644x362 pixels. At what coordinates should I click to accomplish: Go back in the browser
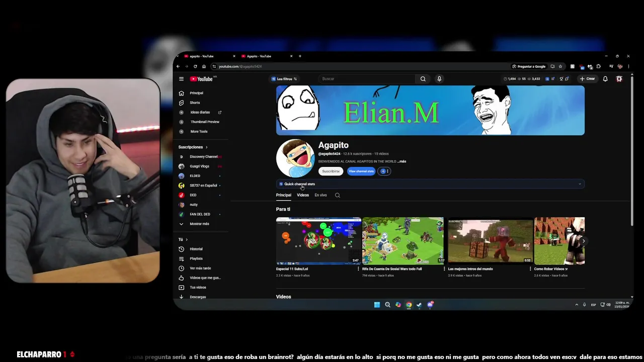178,66
